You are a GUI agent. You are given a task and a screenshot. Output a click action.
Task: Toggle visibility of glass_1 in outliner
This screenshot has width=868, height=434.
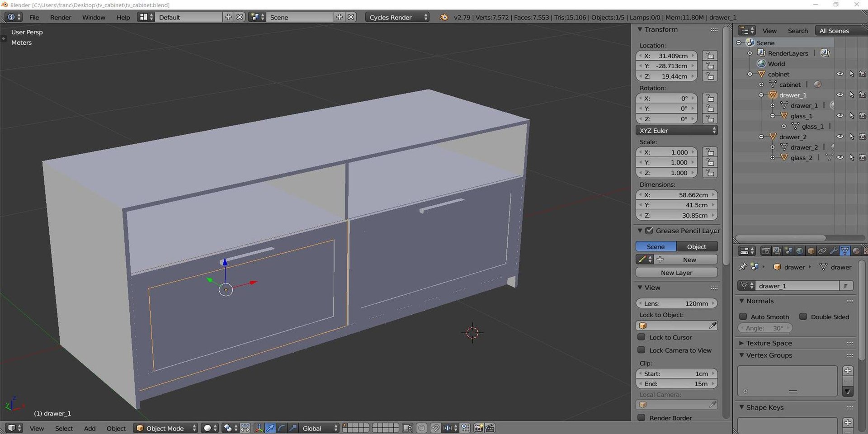(x=840, y=116)
